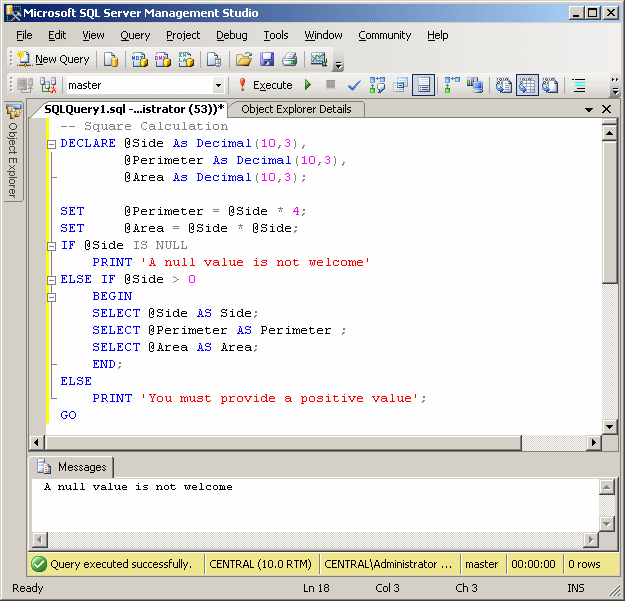Switch output to Results to File
This screenshot has height=601, width=625.
click(550, 85)
